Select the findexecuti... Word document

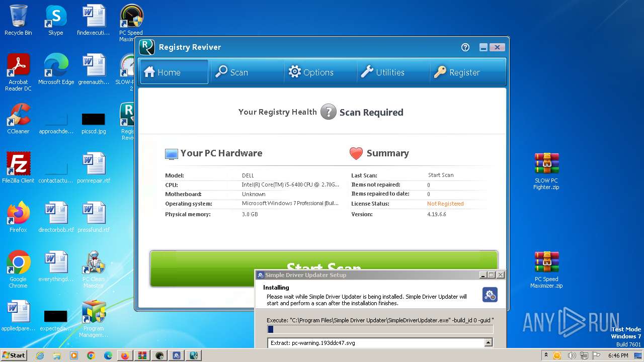(94, 20)
